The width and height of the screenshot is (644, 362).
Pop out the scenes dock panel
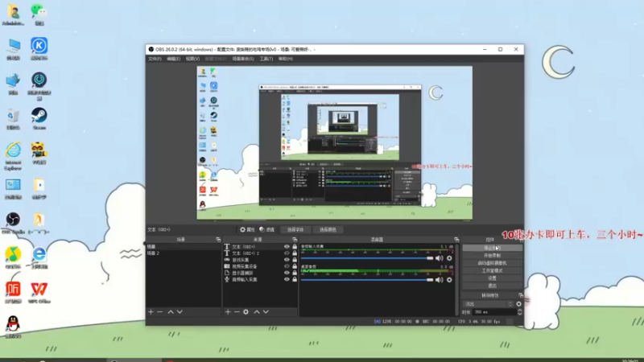pos(218,239)
